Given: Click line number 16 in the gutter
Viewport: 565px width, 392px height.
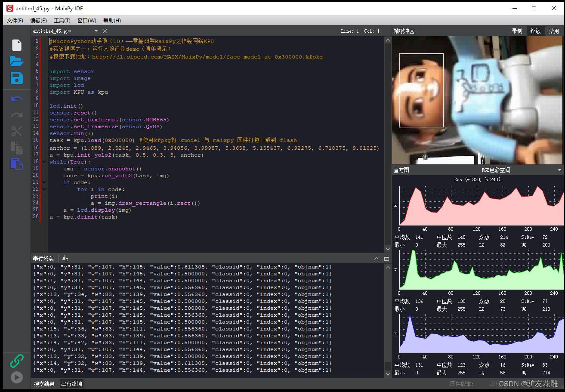Looking at the screenshot, I should click(x=35, y=148).
